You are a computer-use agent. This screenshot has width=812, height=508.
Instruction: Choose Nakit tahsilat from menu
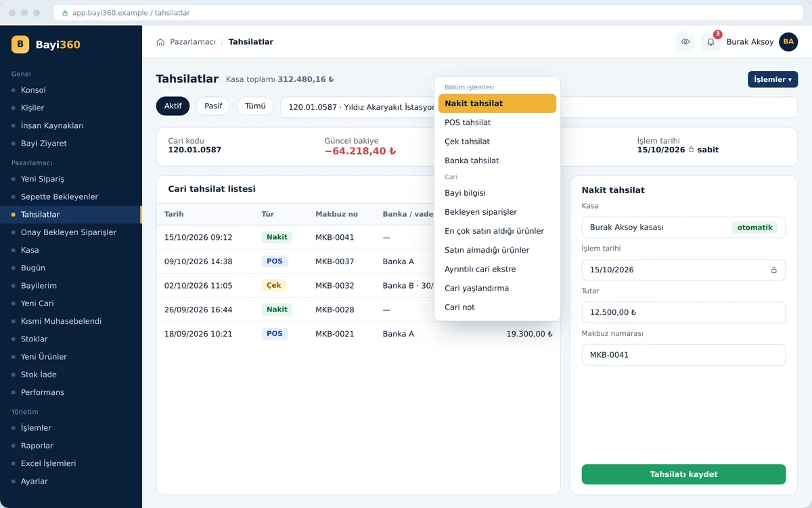pos(497,104)
